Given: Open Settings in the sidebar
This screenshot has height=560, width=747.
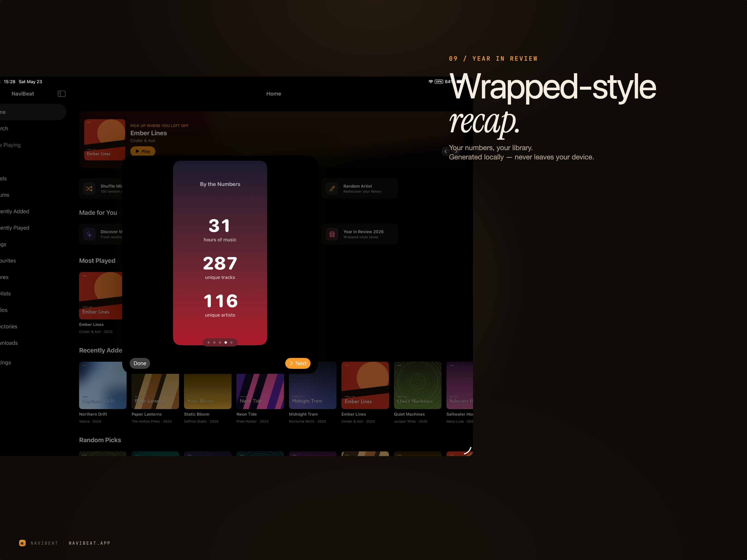Looking at the screenshot, I should [x=33, y=362].
